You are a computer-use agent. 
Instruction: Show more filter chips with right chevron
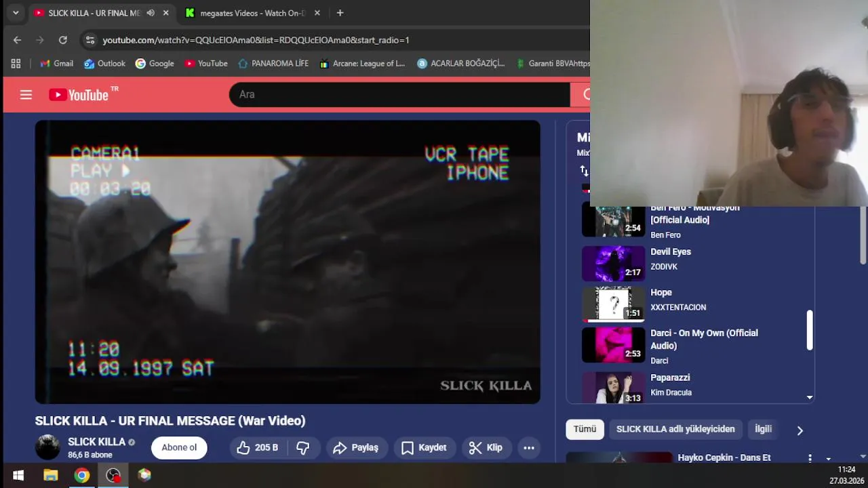pos(800,430)
